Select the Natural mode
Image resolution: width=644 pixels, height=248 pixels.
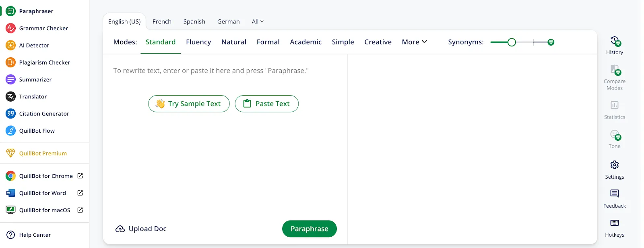click(234, 42)
